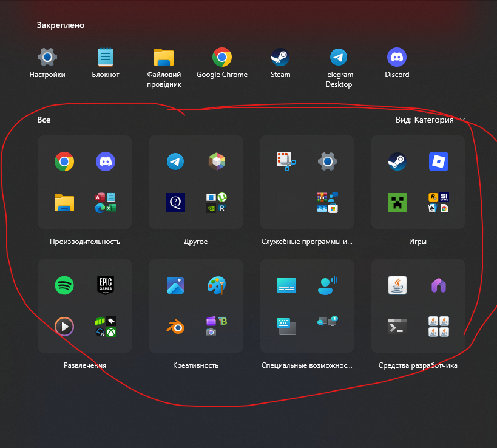Expand more apps cluster in Другое
The height and width of the screenshot is (448, 497).
(x=217, y=203)
